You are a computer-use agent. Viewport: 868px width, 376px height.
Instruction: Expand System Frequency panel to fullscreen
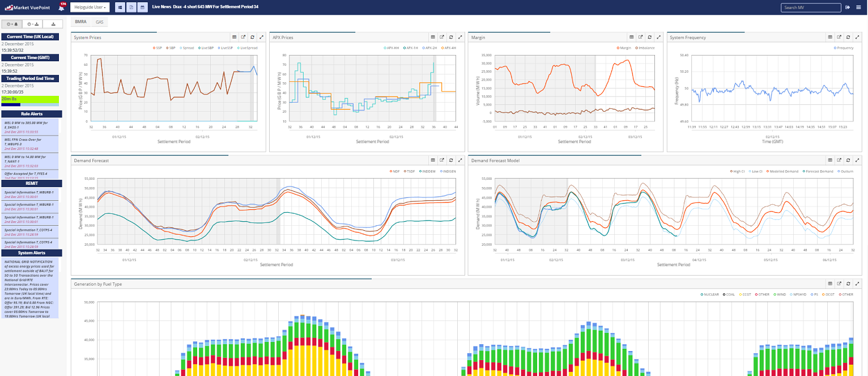pyautogui.click(x=857, y=37)
